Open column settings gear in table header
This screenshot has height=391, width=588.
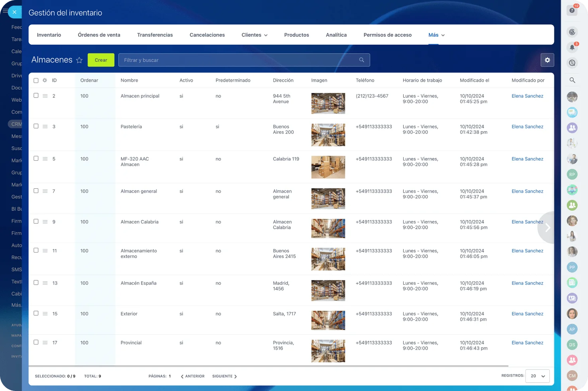[45, 80]
